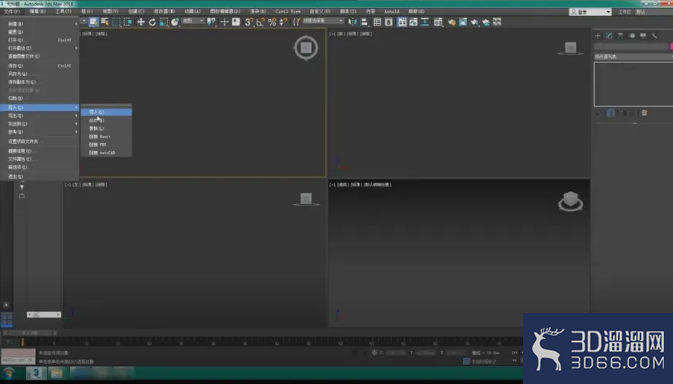Choose 导入 in the import submenu
This screenshot has height=384, width=673.
(x=106, y=112)
